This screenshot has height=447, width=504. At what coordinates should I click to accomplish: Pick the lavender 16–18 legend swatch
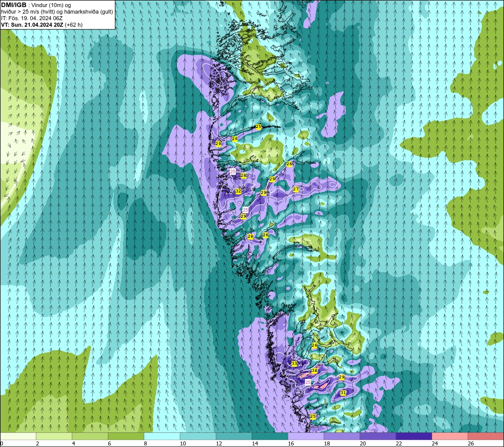click(306, 436)
